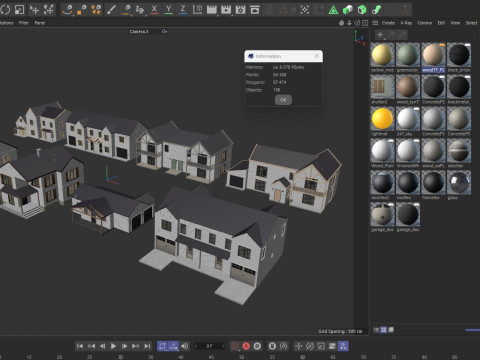Play the animation forward
The height and width of the screenshot is (360, 480).
pos(113,346)
